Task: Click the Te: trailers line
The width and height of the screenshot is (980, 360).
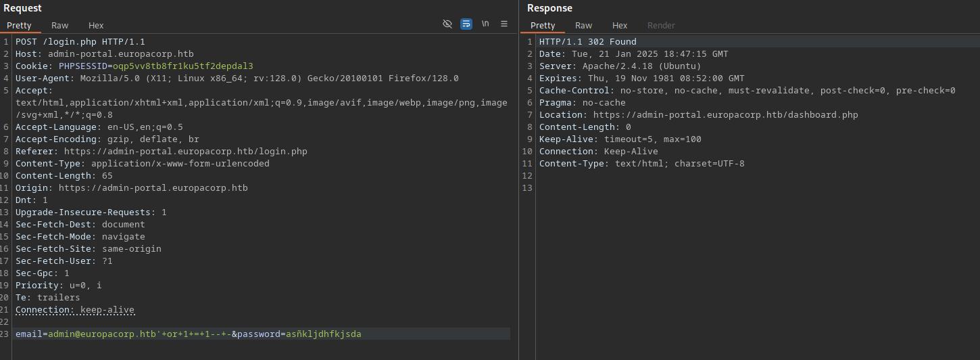Action: coord(48,297)
